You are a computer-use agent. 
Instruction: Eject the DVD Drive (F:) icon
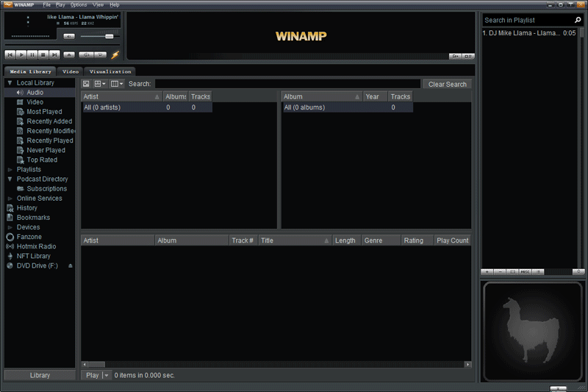tap(70, 266)
